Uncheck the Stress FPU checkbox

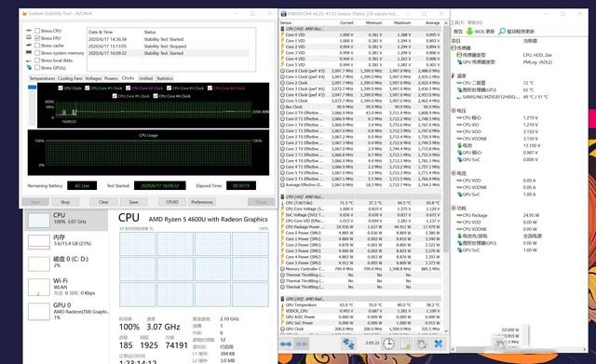pos(37,38)
